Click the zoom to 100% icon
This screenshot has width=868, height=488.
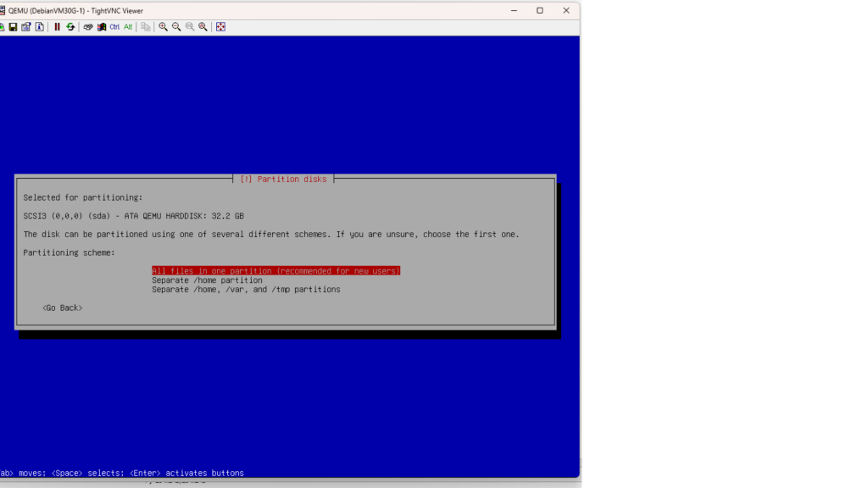tap(190, 27)
